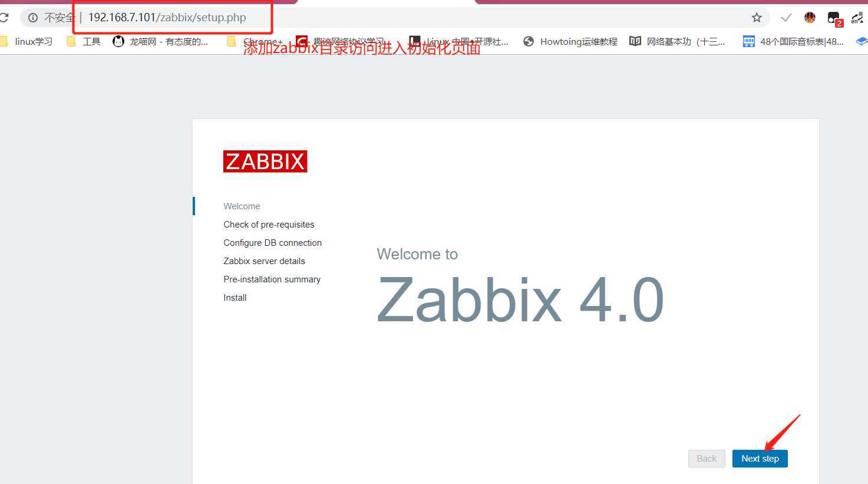Click the ZABBIX logo
Viewport: 868px width, 484px height.
click(265, 162)
